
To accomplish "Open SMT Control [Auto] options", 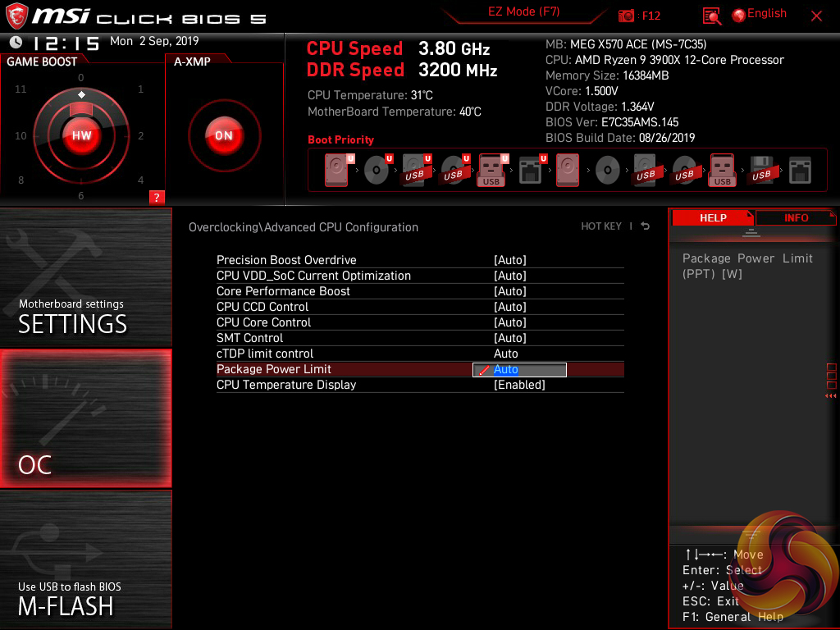I will coord(510,337).
